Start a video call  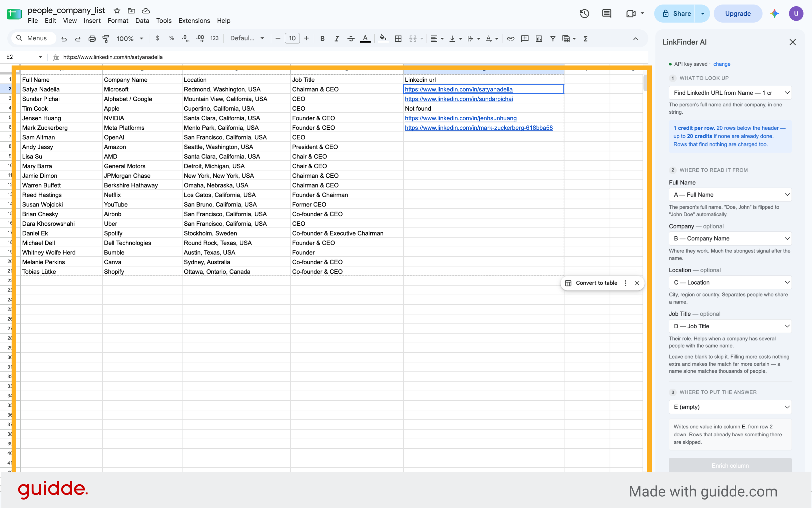tap(631, 14)
